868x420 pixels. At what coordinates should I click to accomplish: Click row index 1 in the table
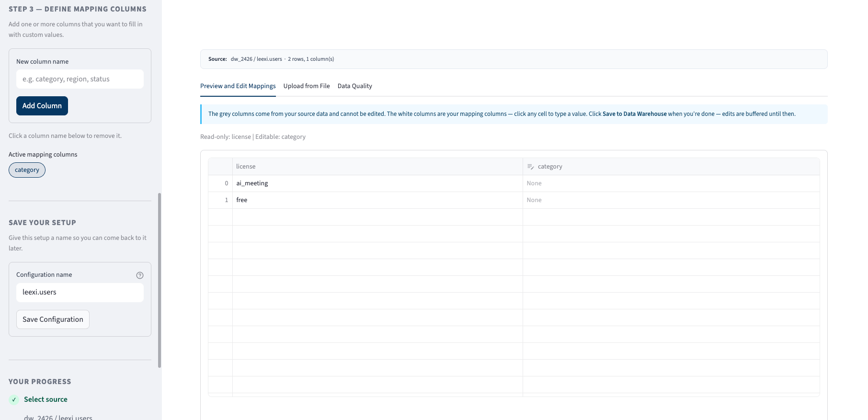[220, 200]
